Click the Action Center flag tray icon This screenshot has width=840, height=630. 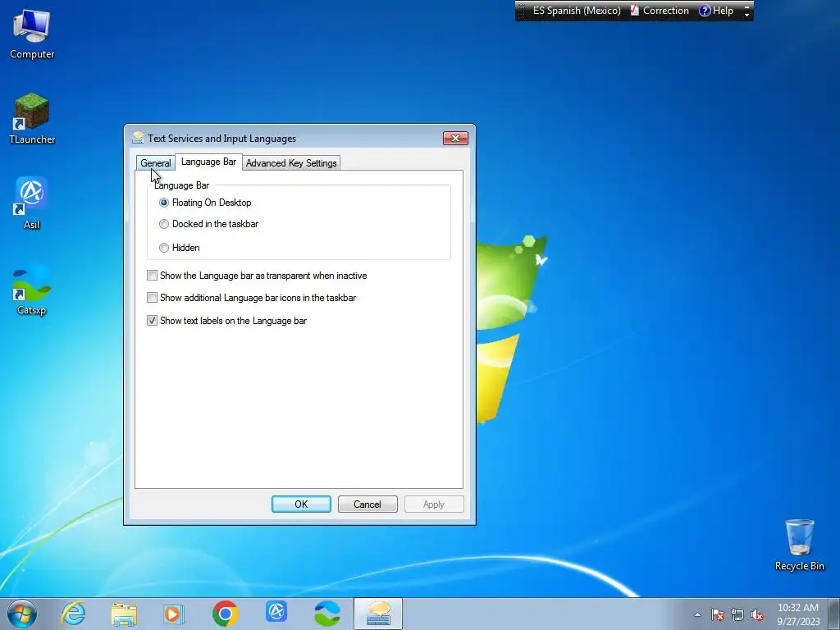coord(718,615)
